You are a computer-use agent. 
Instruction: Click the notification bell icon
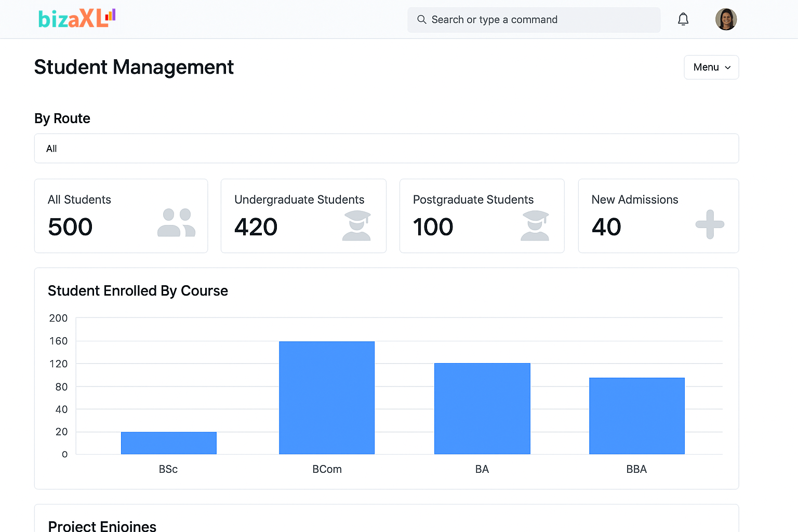(683, 19)
